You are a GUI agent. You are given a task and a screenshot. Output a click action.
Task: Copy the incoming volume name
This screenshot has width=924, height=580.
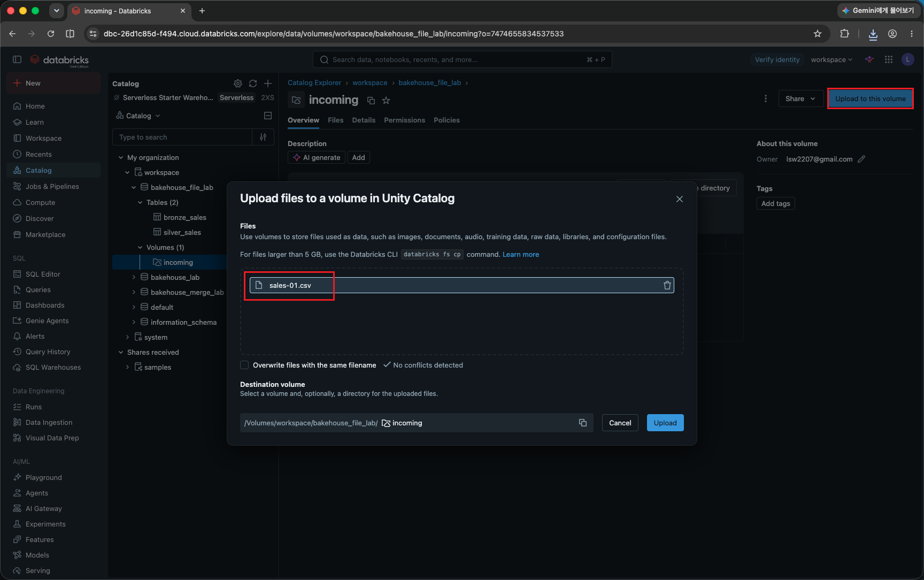pyautogui.click(x=371, y=101)
